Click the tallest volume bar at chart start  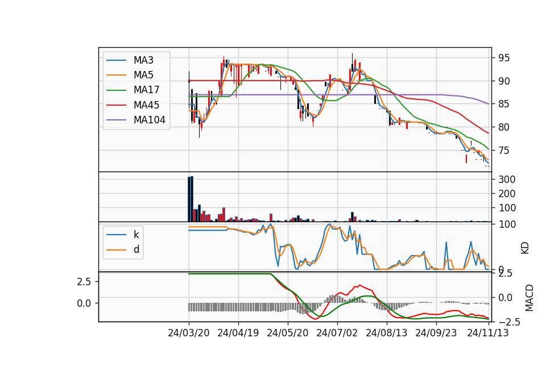click(x=192, y=199)
